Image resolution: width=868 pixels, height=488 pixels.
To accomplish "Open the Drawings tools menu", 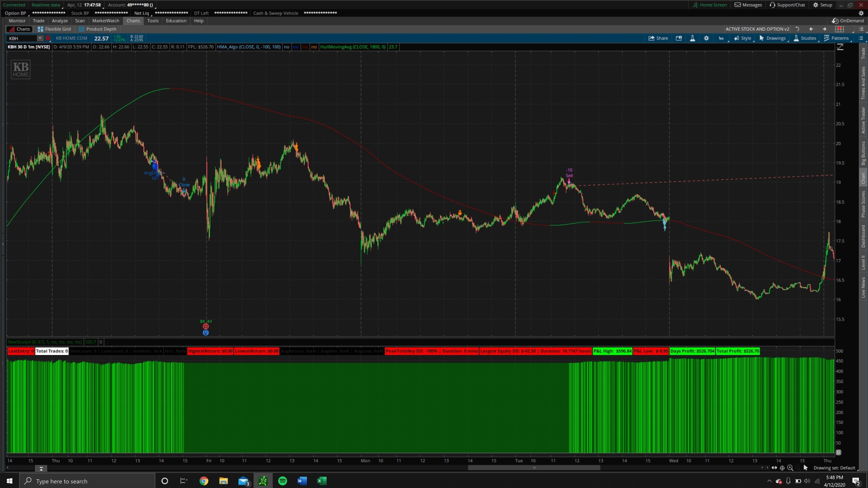I will [x=773, y=38].
